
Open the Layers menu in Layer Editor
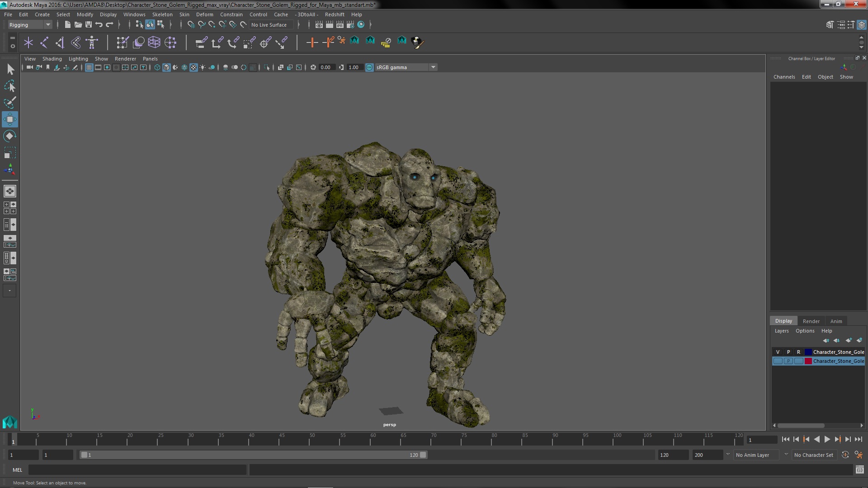pos(781,331)
